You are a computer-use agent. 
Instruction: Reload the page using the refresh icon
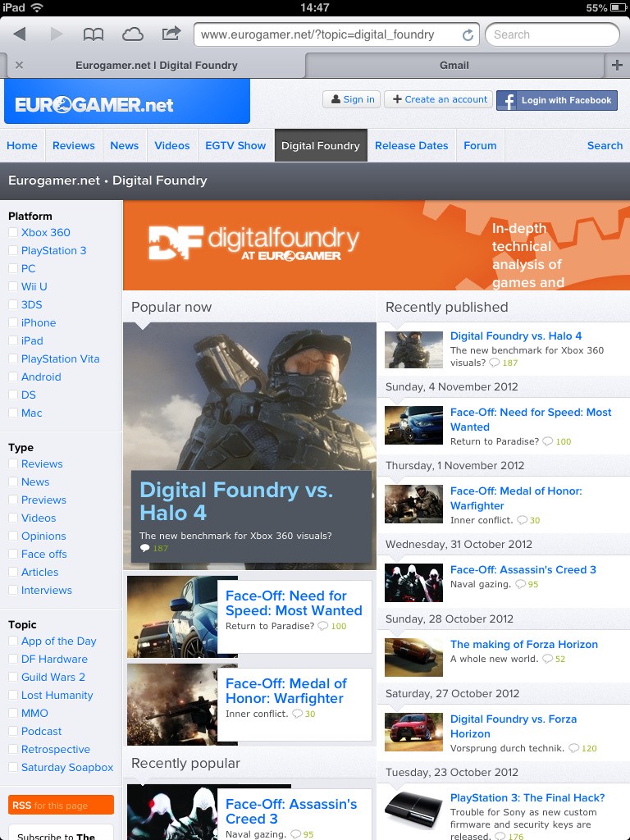point(468,35)
